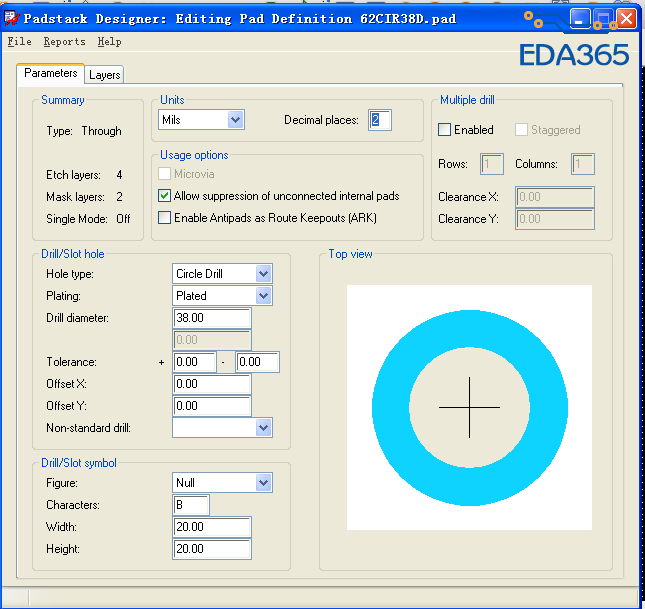The height and width of the screenshot is (609, 645).
Task: Click the Characters input field
Action: pyautogui.click(x=191, y=505)
